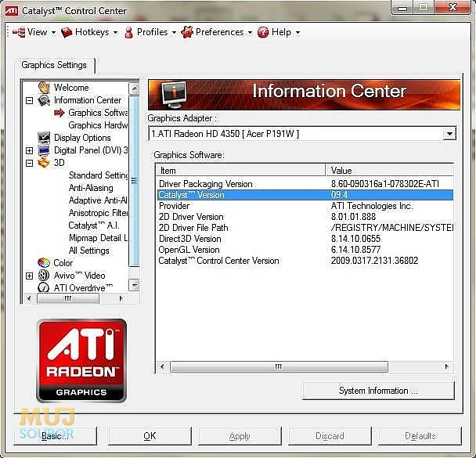
Task: Click the Welcome hand icon
Action: [44, 88]
